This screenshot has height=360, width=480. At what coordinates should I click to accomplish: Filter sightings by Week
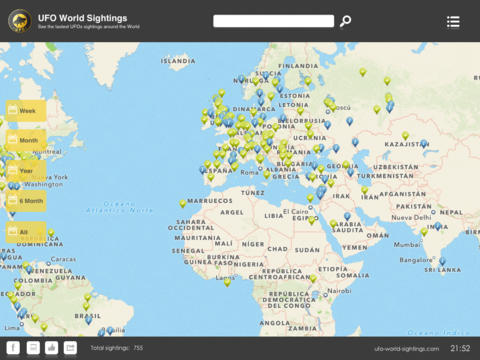[x=26, y=111]
